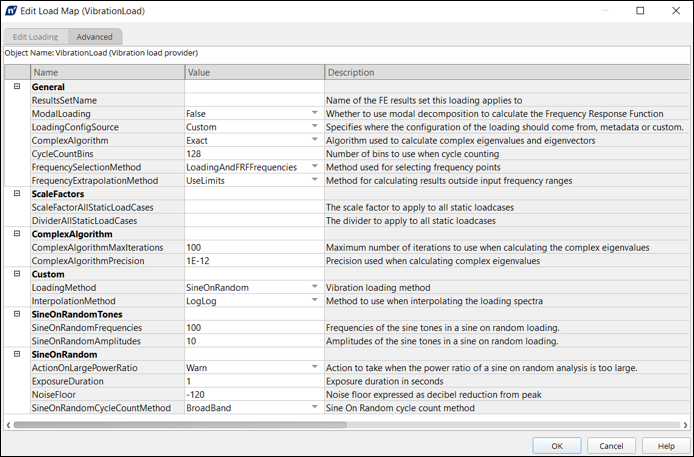
Task: Collapse the SineOnRandomTones section
Action: coord(17,314)
